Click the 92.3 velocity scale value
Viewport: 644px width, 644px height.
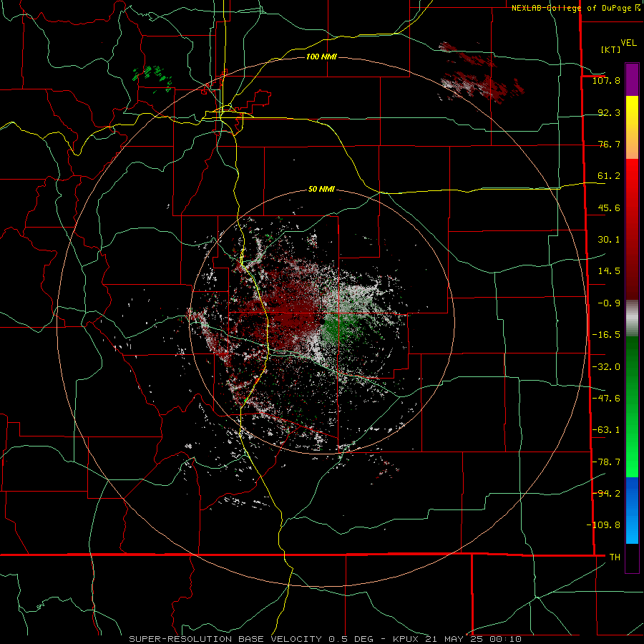[609, 112]
